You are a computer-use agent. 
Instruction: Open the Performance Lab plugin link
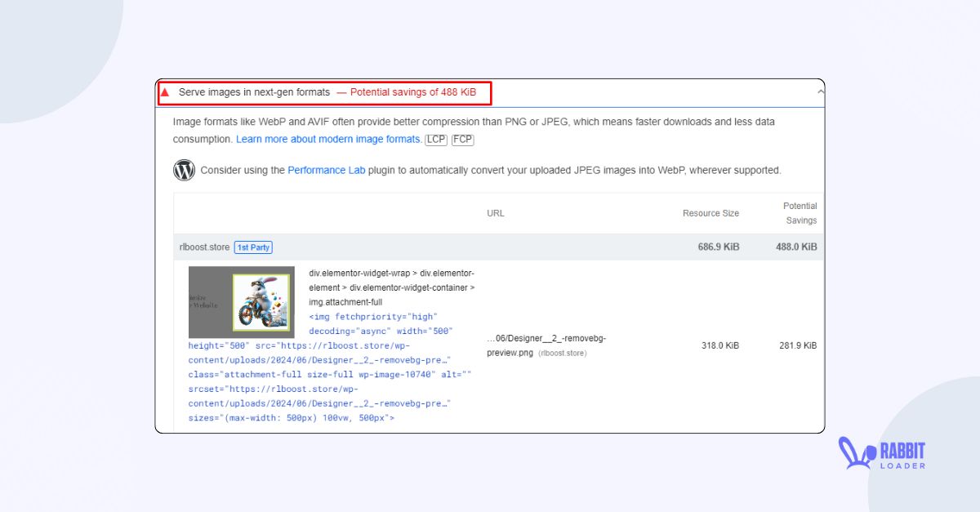point(326,170)
